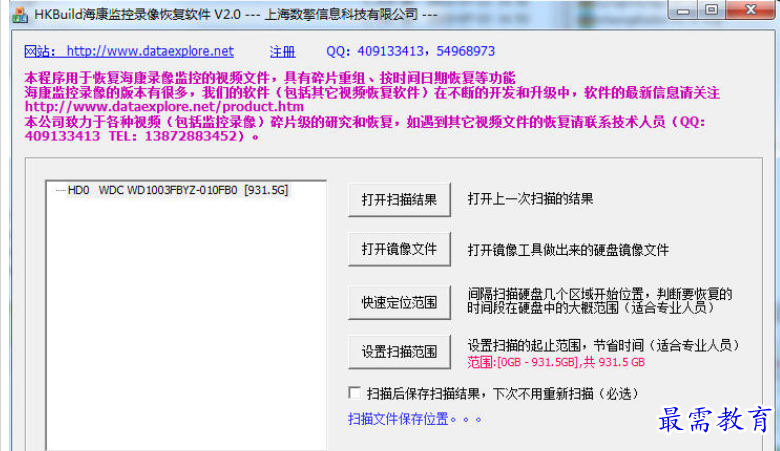
Task: Close the HKBuild window
Action: click(x=751, y=10)
